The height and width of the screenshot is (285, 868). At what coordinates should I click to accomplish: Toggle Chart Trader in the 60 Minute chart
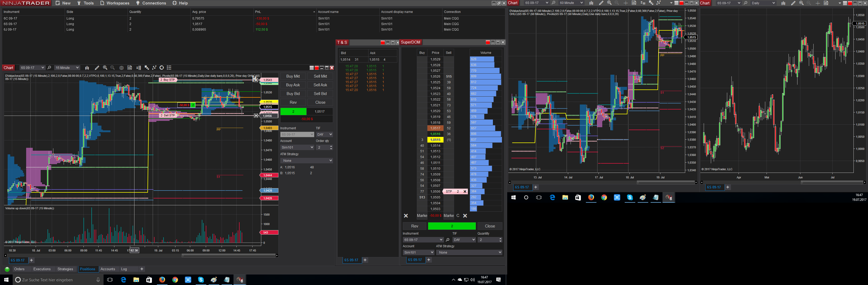pos(643,3)
